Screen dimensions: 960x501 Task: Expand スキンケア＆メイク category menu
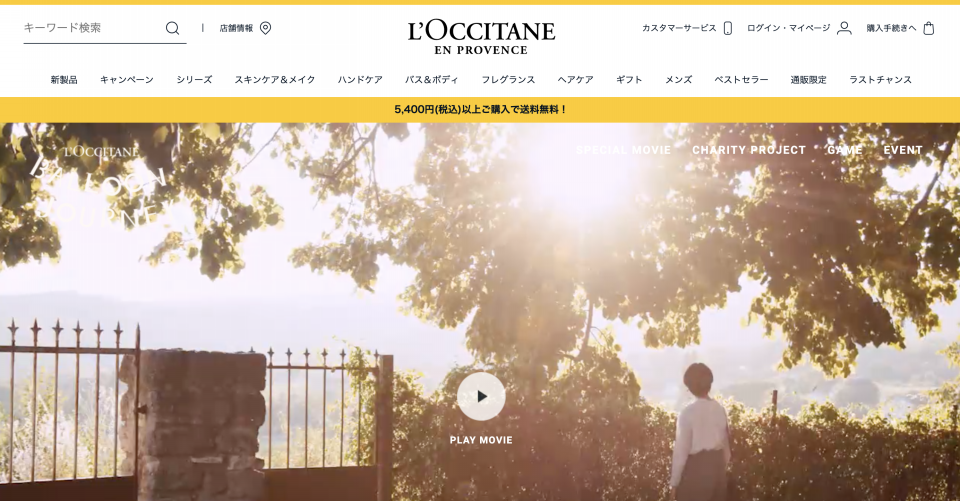[x=275, y=80]
